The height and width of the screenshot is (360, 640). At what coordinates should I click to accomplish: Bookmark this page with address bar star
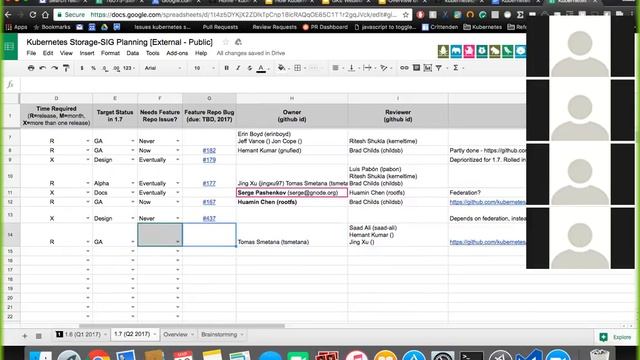point(405,15)
